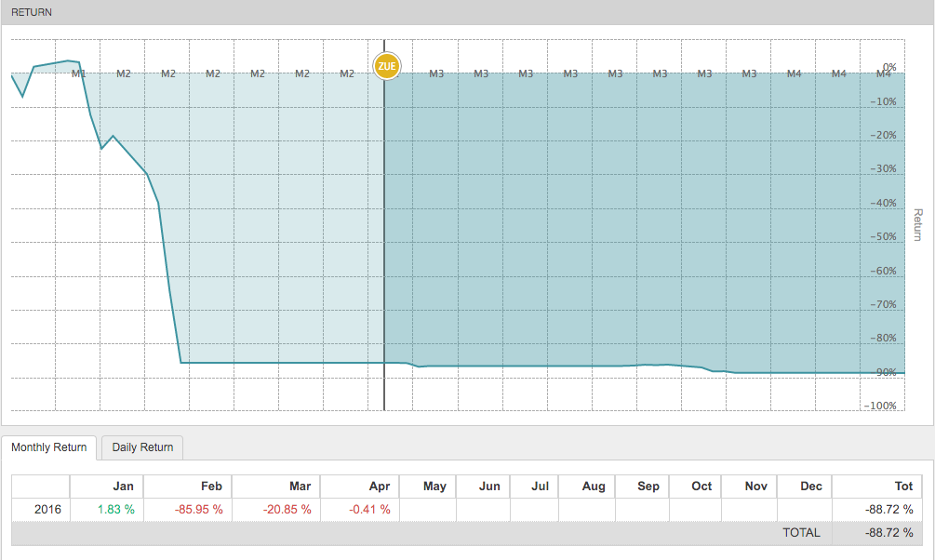Click the Tot column header

[903, 487]
